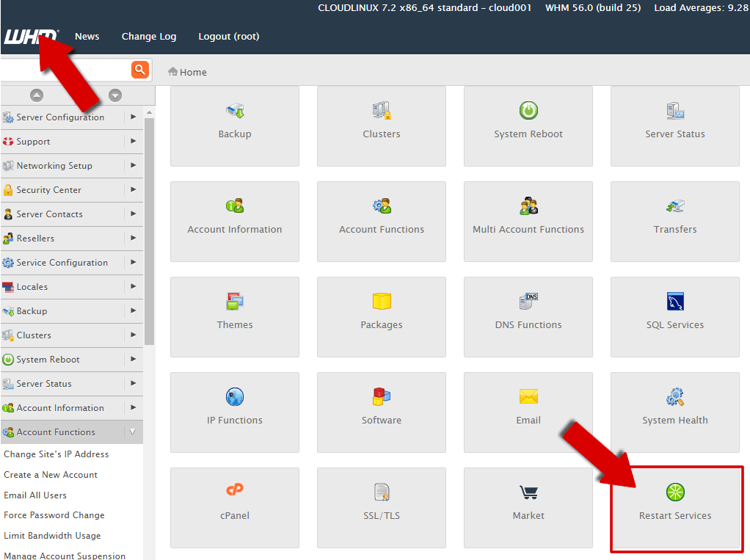
Task: Click the sidebar vertical scrollbar thumb
Action: click(149, 232)
